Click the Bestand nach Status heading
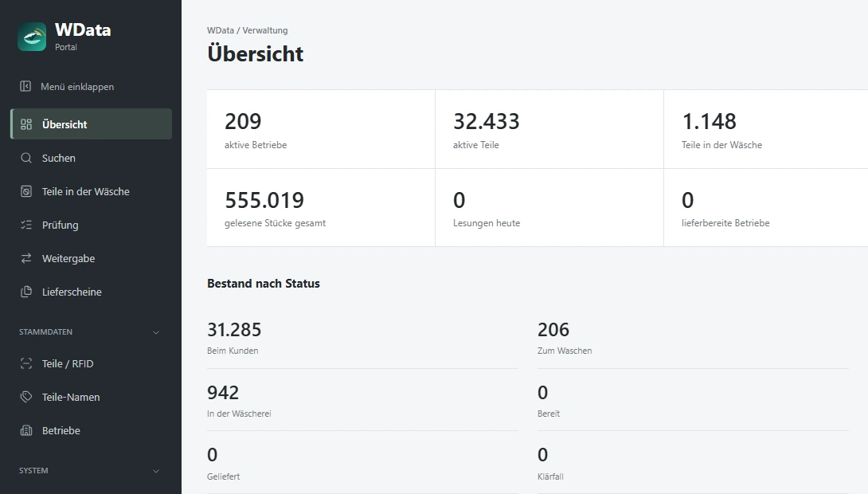This screenshot has width=868, height=494. click(264, 284)
